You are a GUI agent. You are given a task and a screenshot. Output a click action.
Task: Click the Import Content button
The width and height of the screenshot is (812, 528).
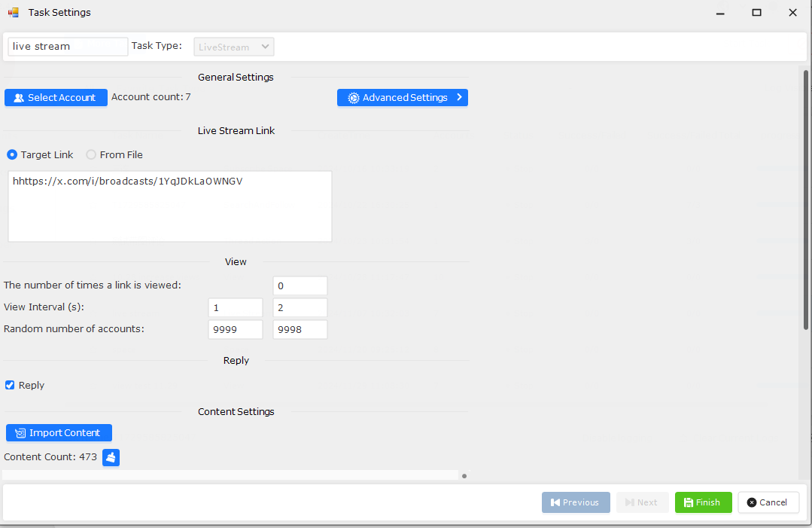click(59, 433)
